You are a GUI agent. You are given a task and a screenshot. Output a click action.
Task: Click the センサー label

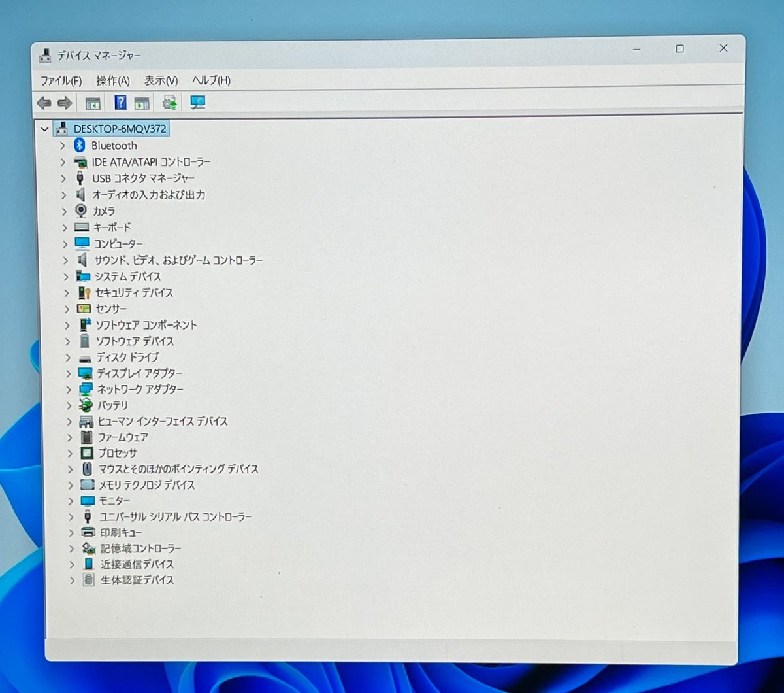pyautogui.click(x=111, y=309)
